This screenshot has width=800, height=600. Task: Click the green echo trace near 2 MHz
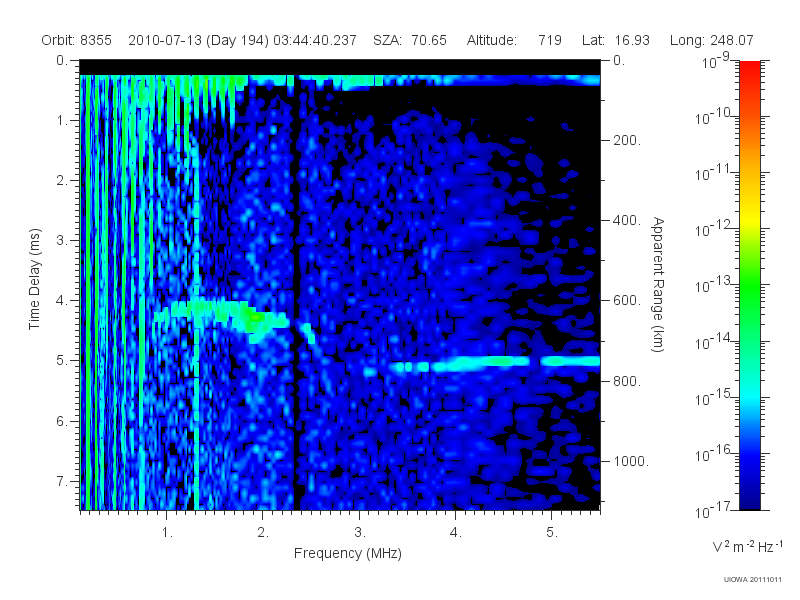[255, 318]
